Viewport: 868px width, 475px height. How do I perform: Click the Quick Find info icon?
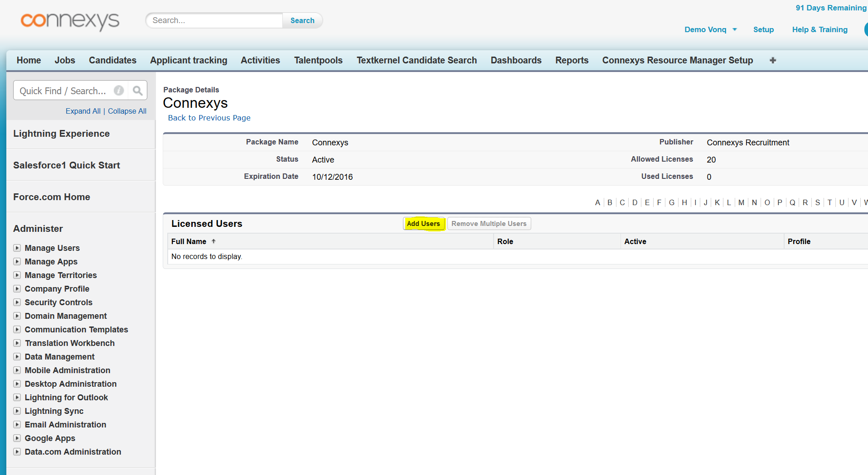(x=119, y=91)
